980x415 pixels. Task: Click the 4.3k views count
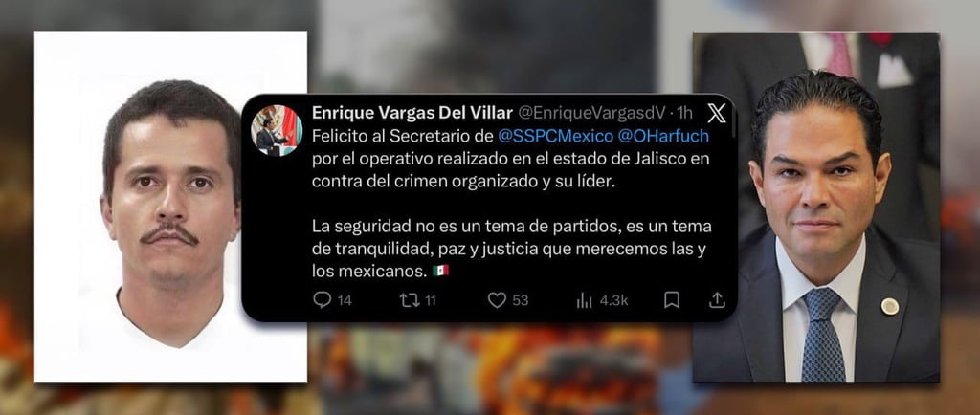[613, 300]
